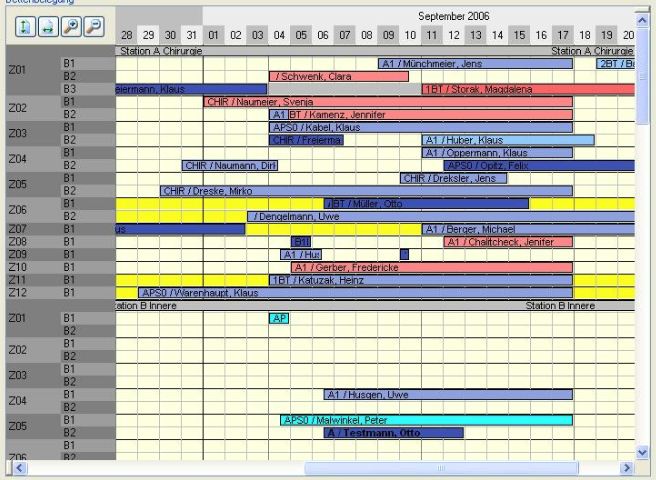Select the 'CHIR / Naumann, Dirl' booking bar
This screenshot has width=656, height=480.
[x=230, y=166]
